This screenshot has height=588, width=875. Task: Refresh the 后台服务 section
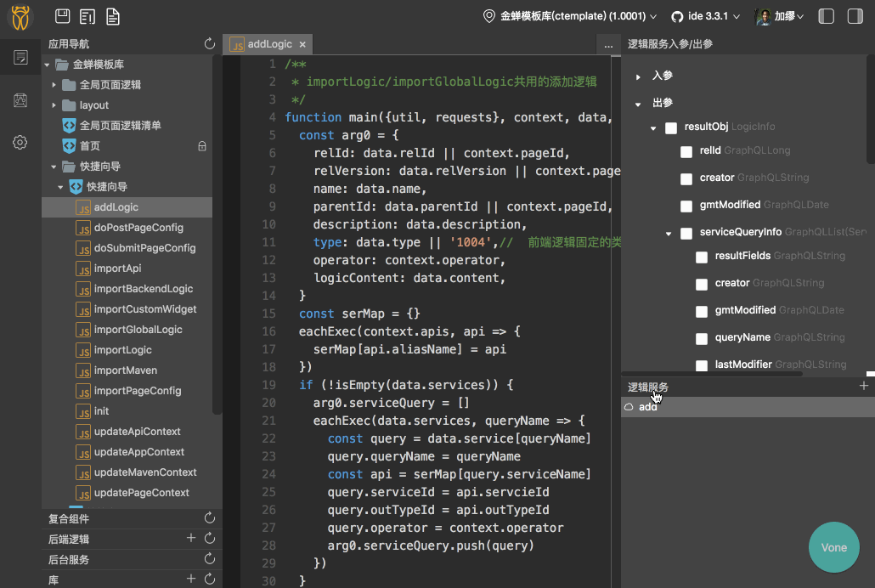(x=210, y=559)
